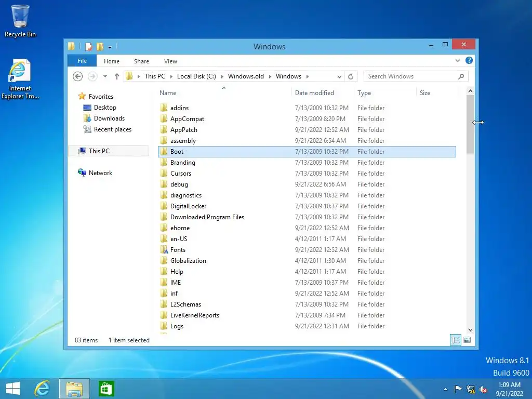
Task: Open the Internet Explorer Troubleshooting shortcut
Action: point(20,79)
